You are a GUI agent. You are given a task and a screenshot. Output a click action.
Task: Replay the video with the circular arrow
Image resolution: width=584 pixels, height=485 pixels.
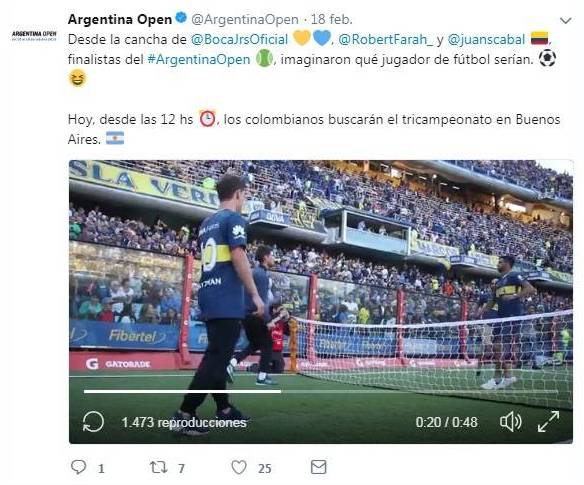click(93, 422)
